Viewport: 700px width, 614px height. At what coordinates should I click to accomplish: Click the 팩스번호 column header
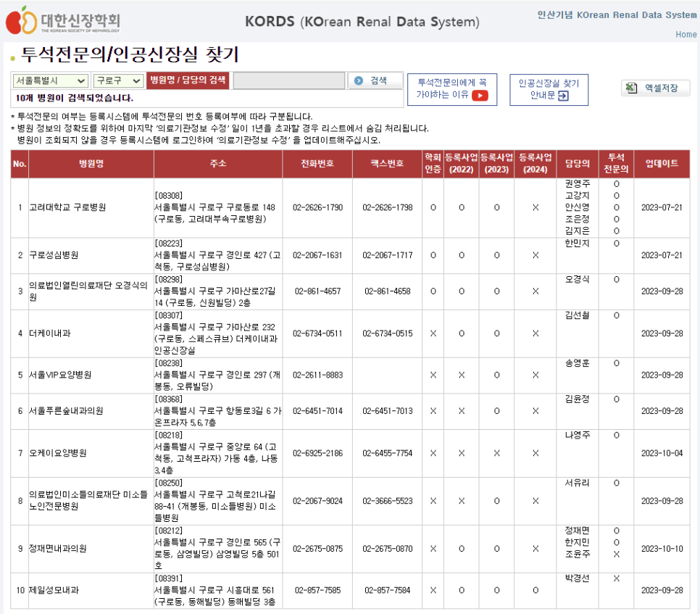(x=388, y=163)
